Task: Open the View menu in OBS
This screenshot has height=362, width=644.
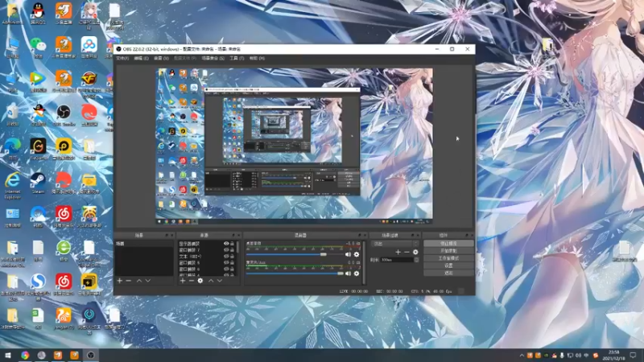Action: tap(161, 58)
